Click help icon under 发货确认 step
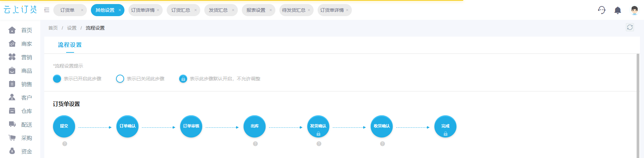The image size is (644, 158). click(319, 144)
